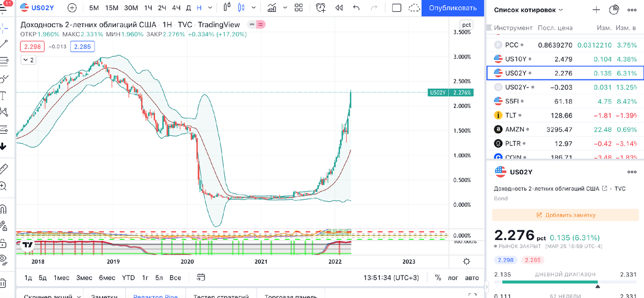Viewport: 644px width, 298px height.
Task: Choose the candlestick chart style icon
Action: pos(240,8)
